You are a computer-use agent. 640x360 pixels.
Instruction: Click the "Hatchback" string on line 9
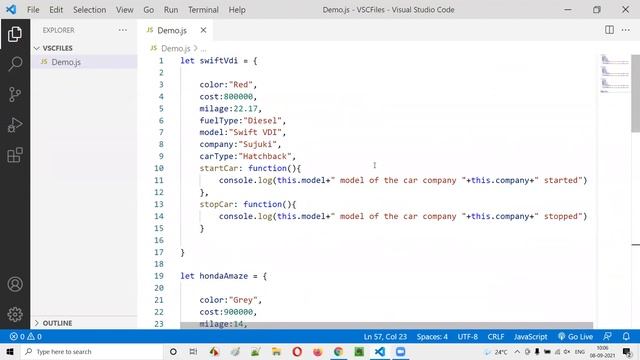[x=265, y=156]
